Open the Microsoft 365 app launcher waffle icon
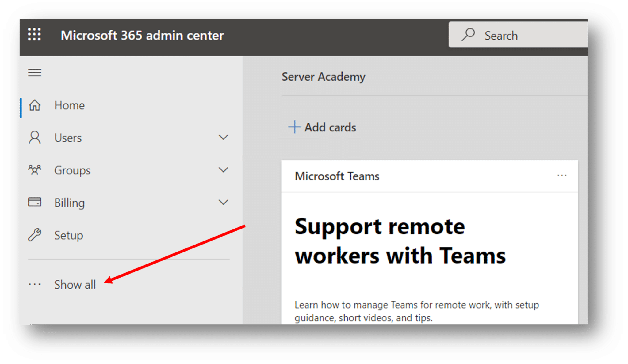Screen dimensions: 628x364 click(x=34, y=35)
